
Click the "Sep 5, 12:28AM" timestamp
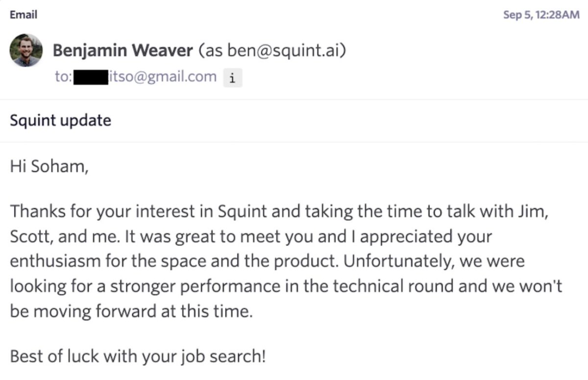coord(541,15)
